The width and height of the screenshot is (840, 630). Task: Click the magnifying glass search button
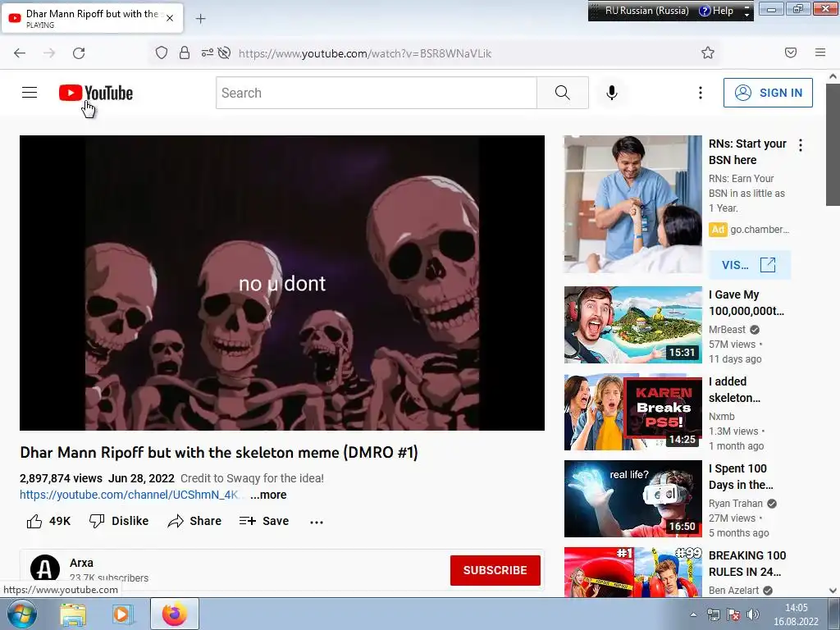point(563,93)
